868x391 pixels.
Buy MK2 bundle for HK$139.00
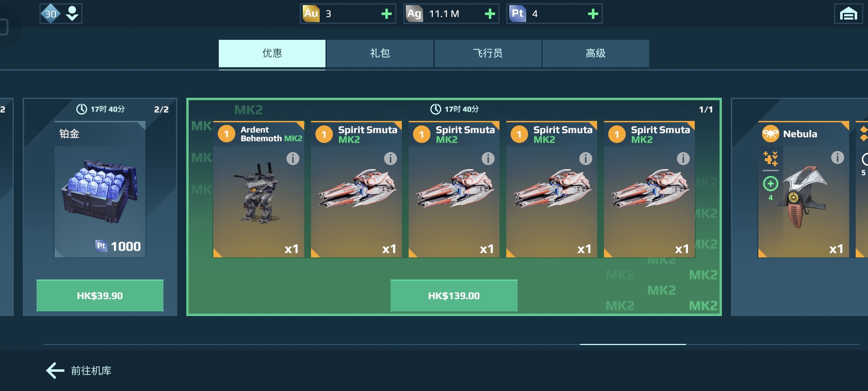pos(454,295)
